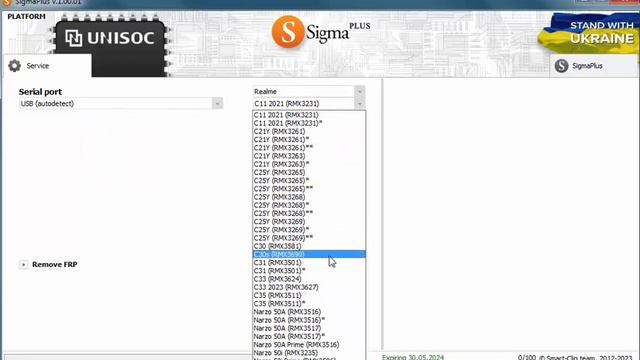Choose highlighted C30s (RMX3690) model
The width and height of the screenshot is (640, 360).
309,254
